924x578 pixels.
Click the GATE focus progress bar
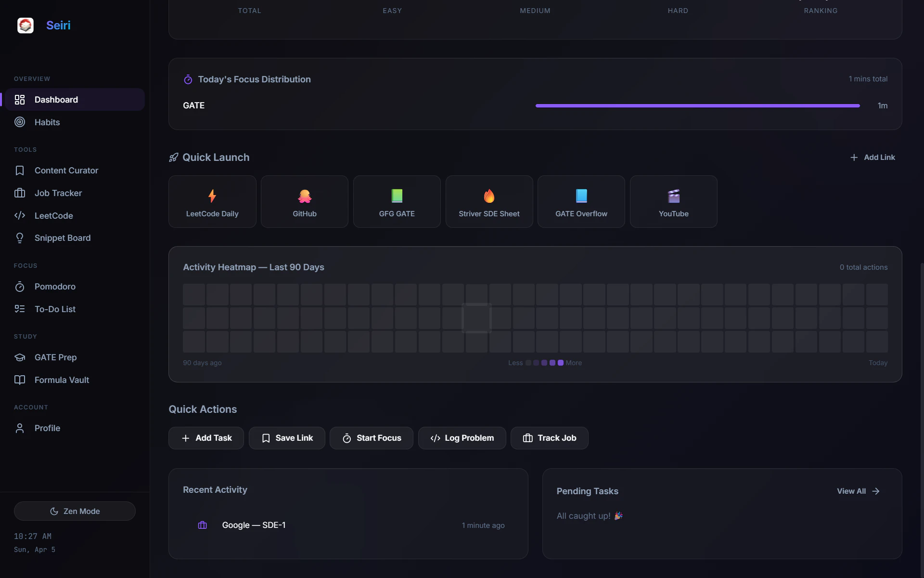[697, 105]
